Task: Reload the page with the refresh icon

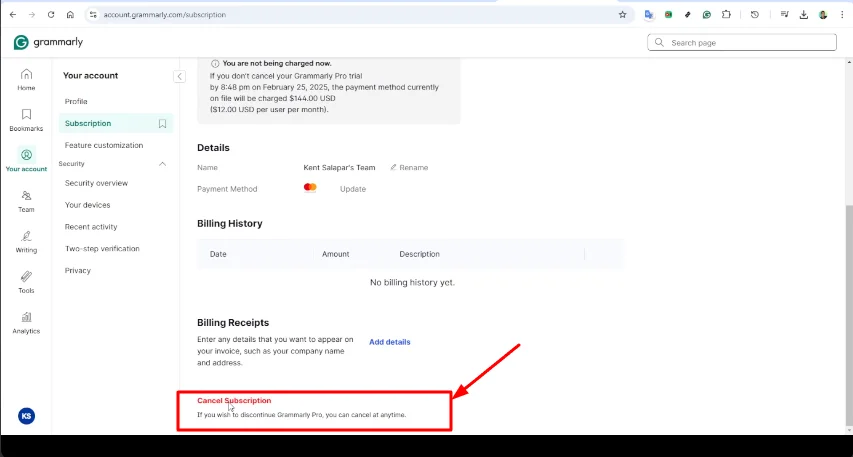Action: (x=51, y=15)
